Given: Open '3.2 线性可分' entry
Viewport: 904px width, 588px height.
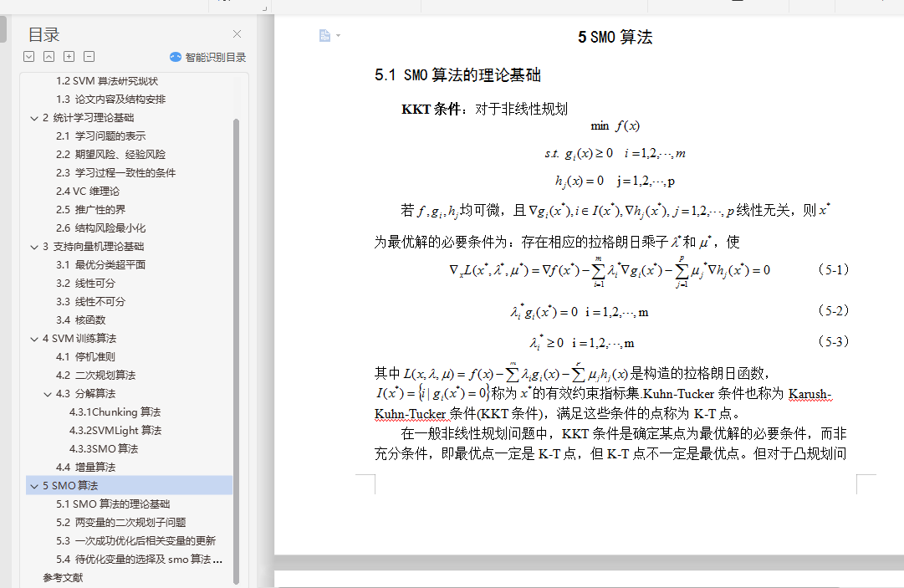Looking at the screenshot, I should click(85, 284).
